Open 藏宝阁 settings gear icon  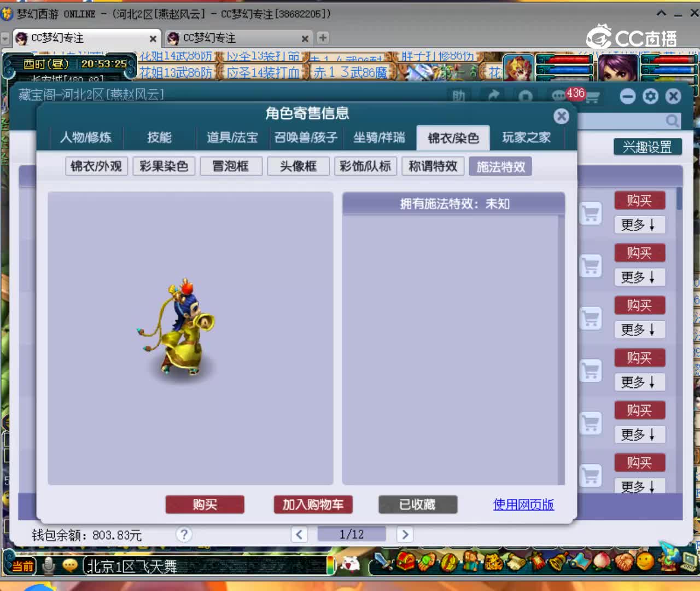tap(650, 97)
